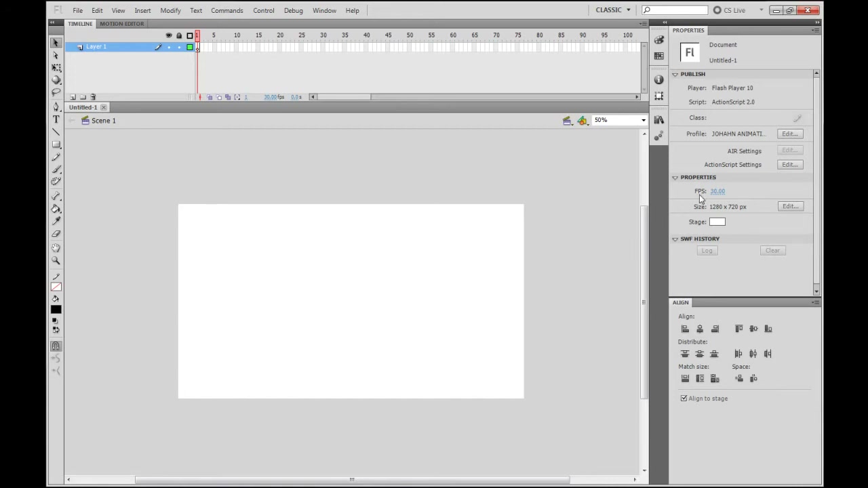868x488 pixels.
Task: Align left edge in Align panel
Action: coord(685,329)
